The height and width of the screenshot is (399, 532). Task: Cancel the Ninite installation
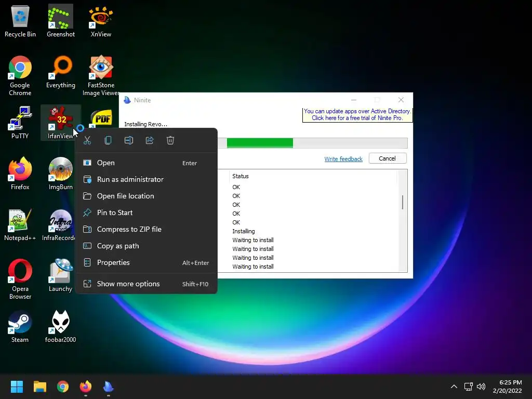pos(388,158)
